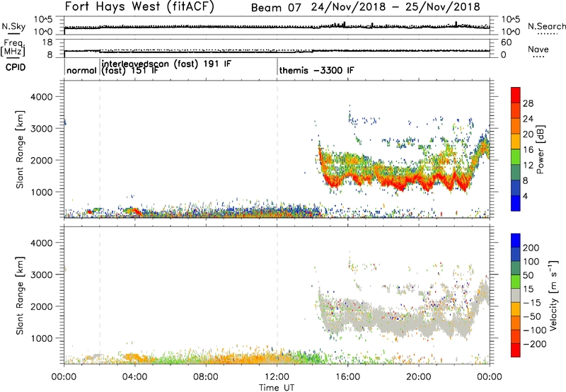The image size is (566, 392).
Task: Click the '08:00' time axis tick label
Action: pos(206,377)
